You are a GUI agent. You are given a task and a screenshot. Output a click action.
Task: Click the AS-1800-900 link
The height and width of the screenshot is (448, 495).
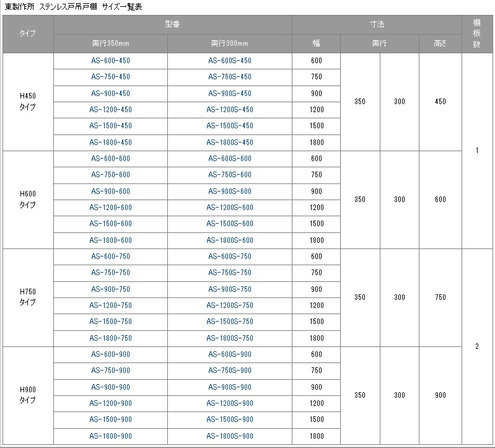pyautogui.click(x=110, y=436)
